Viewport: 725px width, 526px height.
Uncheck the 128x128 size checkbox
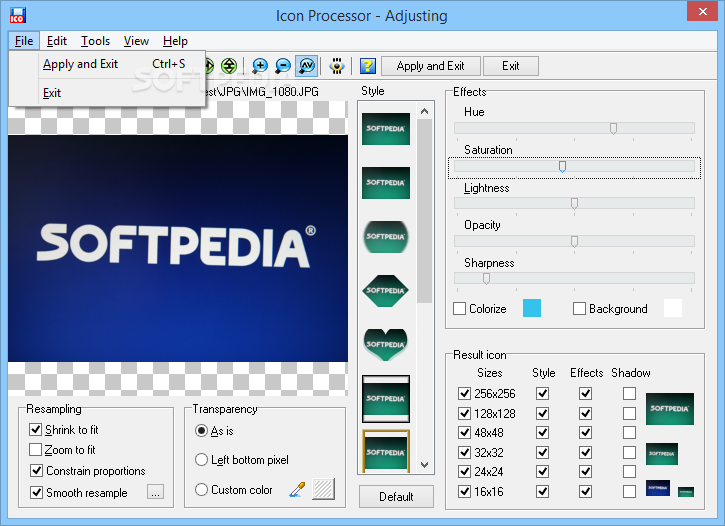(x=464, y=413)
